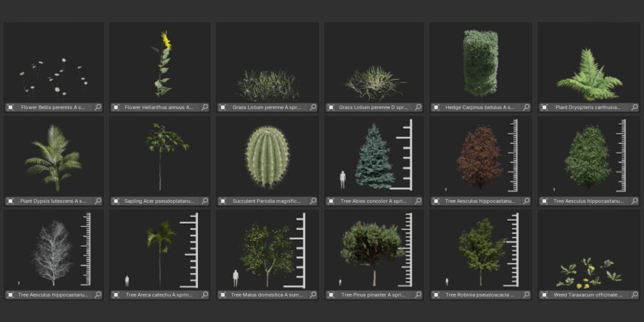Enable the Plant Dypsis lutescens checkbox
This screenshot has width=644, height=322.
pyautogui.click(x=10, y=201)
